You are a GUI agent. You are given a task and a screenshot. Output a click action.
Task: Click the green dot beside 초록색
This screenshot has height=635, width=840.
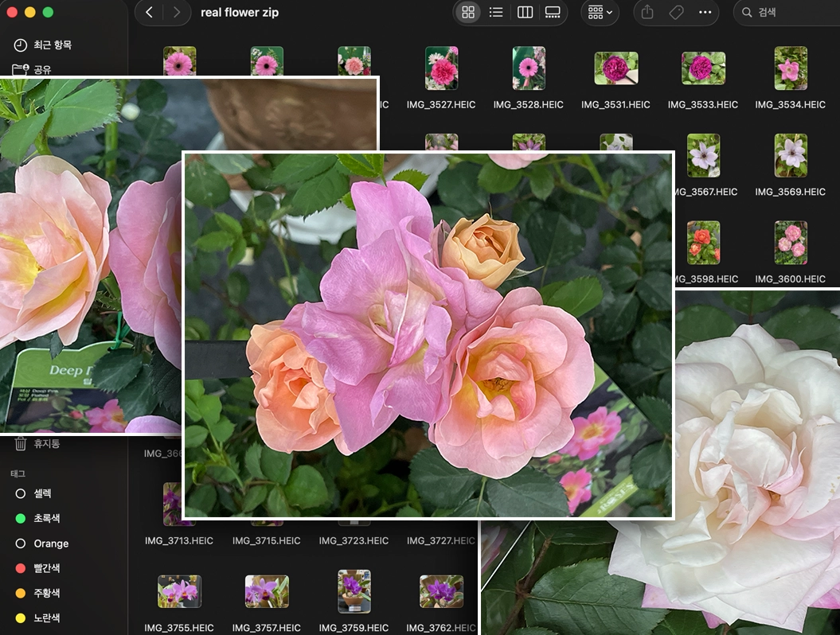coord(21,518)
